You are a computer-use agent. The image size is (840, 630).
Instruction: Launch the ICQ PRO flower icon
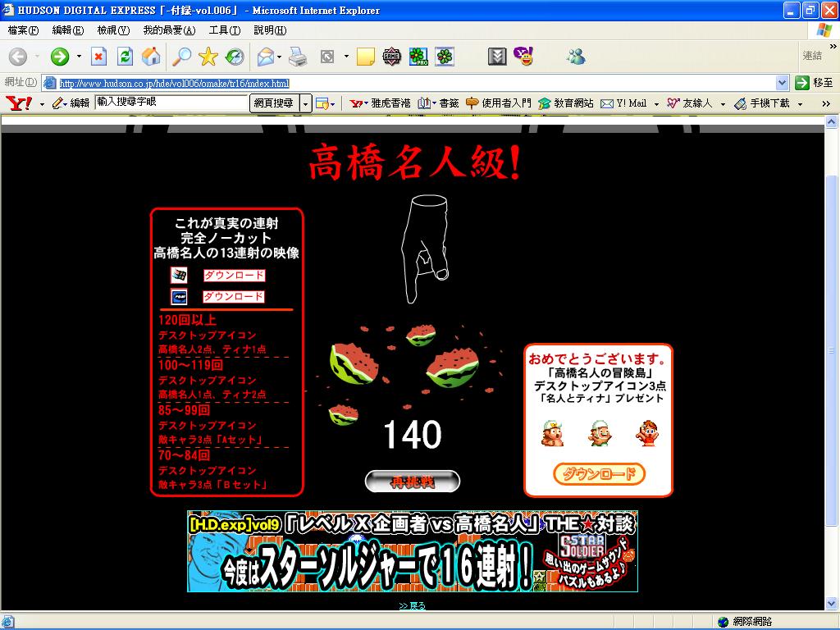(418, 57)
